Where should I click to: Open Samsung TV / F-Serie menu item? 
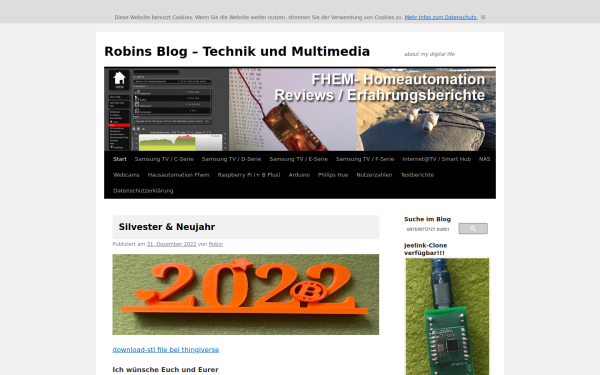pos(365,159)
